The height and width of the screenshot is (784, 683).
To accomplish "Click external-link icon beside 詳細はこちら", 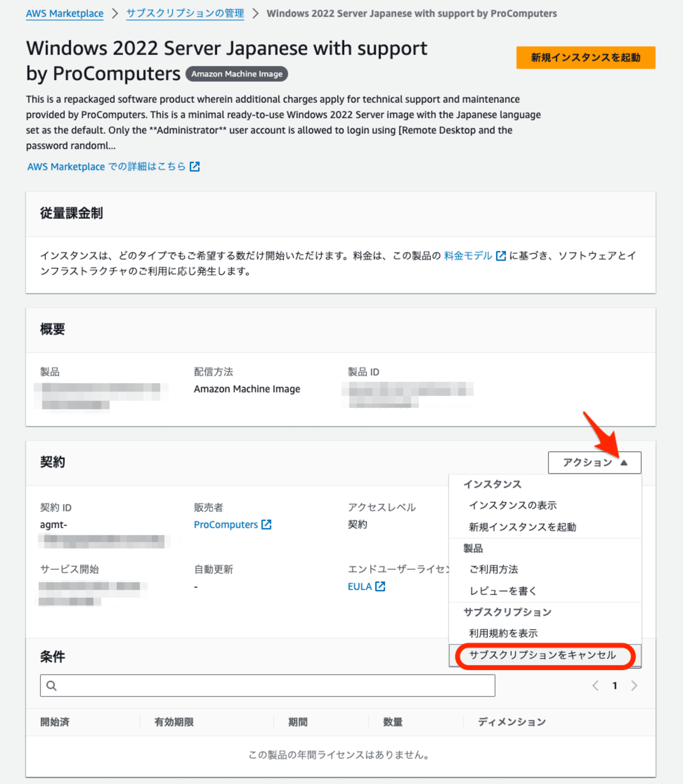I will 195,167.
